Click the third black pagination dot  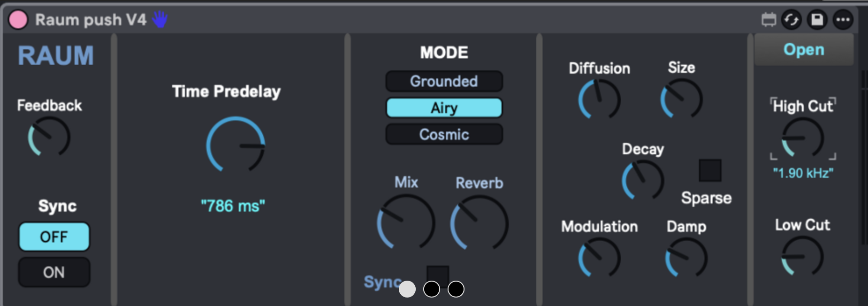coord(456,289)
